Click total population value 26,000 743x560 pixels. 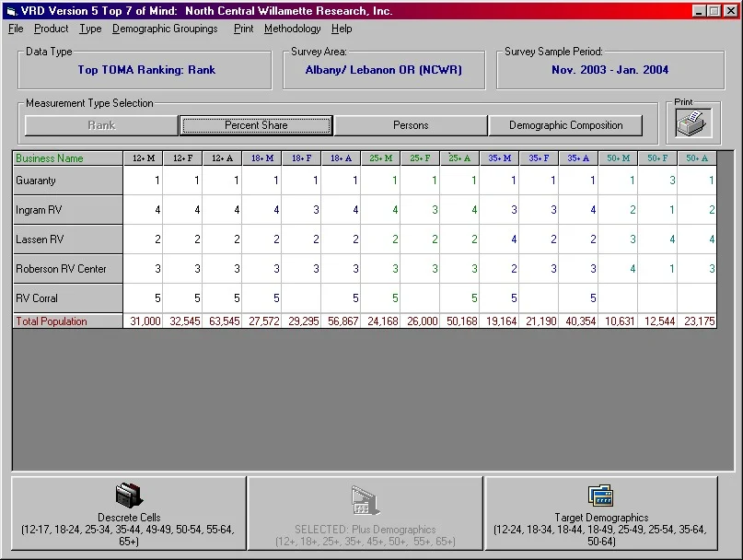420,321
